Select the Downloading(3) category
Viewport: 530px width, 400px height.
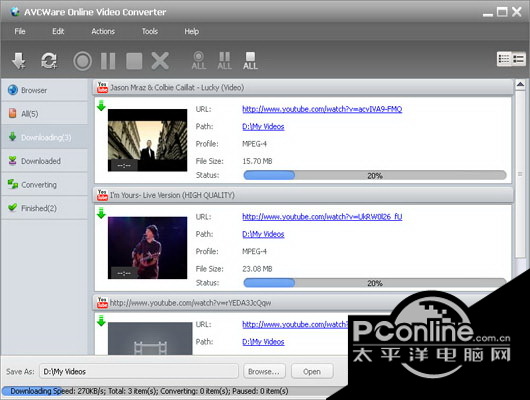44,137
